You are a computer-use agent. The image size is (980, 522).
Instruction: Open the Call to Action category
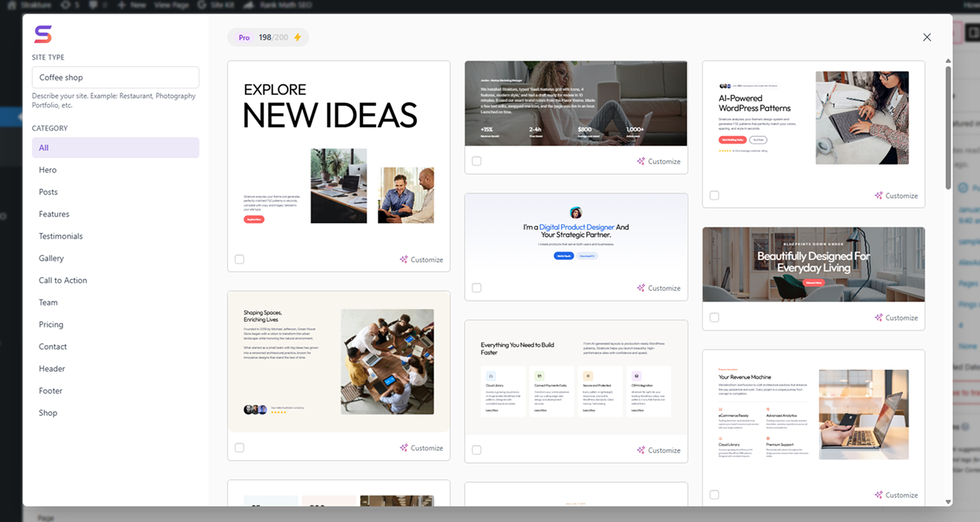[x=116, y=280]
